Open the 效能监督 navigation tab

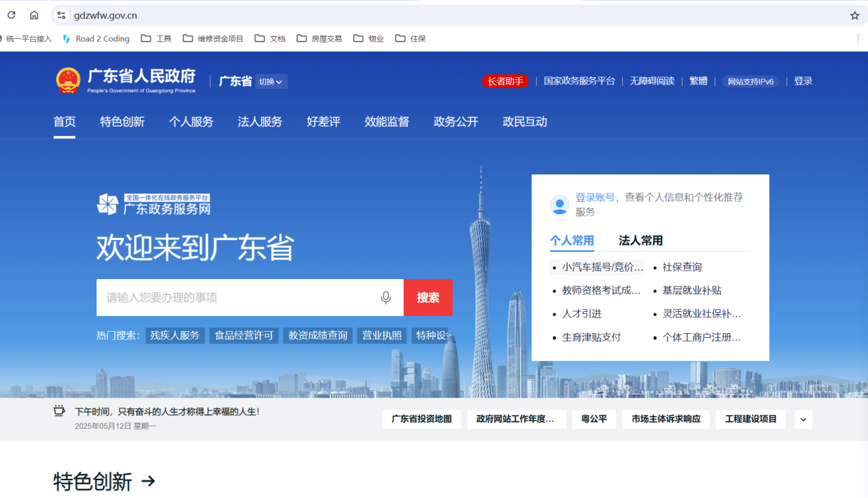[x=387, y=122]
